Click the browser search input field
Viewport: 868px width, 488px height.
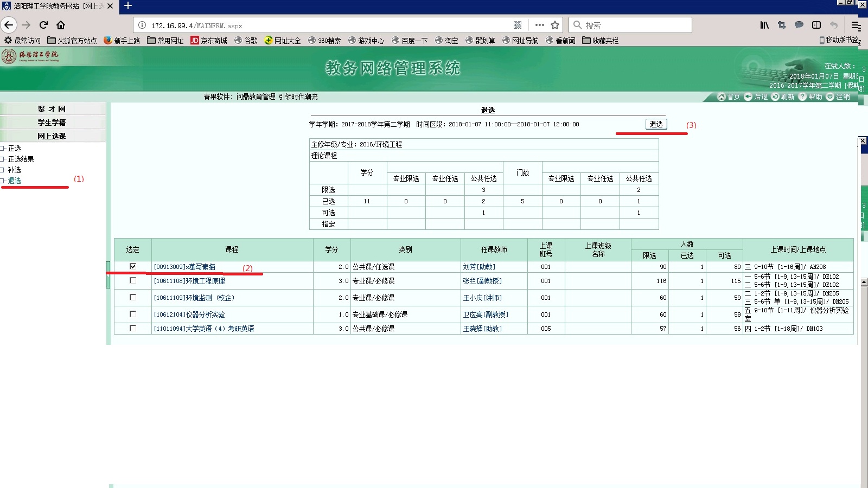pyautogui.click(x=635, y=25)
